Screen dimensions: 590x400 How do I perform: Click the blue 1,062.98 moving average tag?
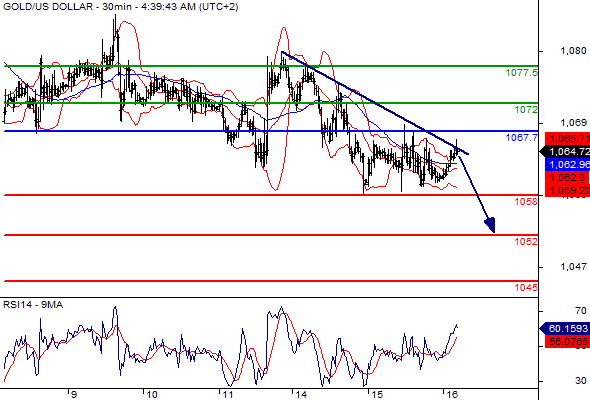(x=567, y=164)
